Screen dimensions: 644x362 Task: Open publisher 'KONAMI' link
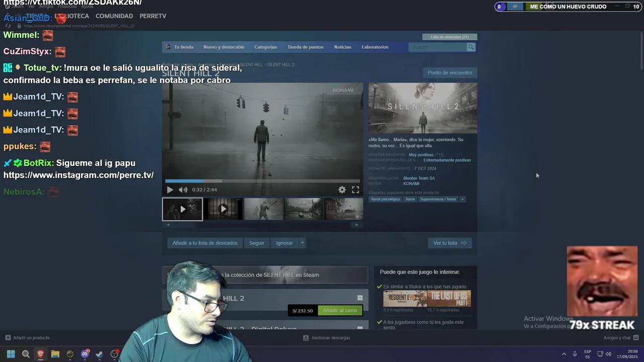tap(411, 184)
